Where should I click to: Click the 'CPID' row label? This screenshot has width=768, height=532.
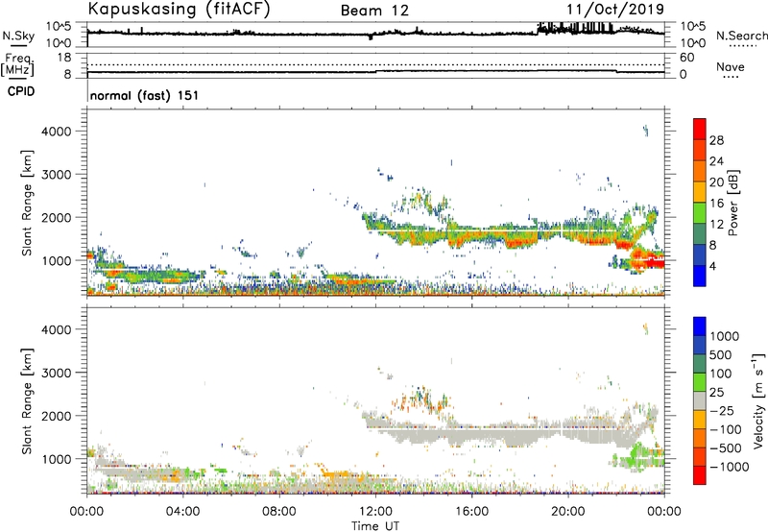pyautogui.click(x=21, y=91)
